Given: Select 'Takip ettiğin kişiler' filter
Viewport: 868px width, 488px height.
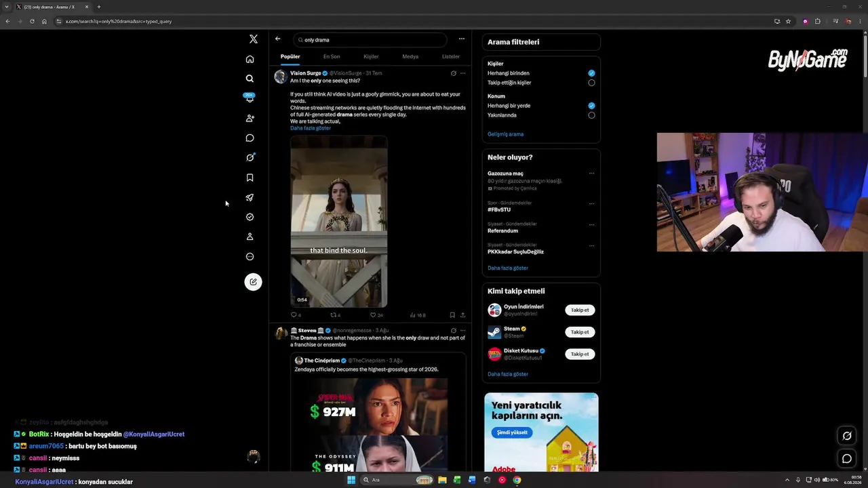Looking at the screenshot, I should tap(591, 83).
